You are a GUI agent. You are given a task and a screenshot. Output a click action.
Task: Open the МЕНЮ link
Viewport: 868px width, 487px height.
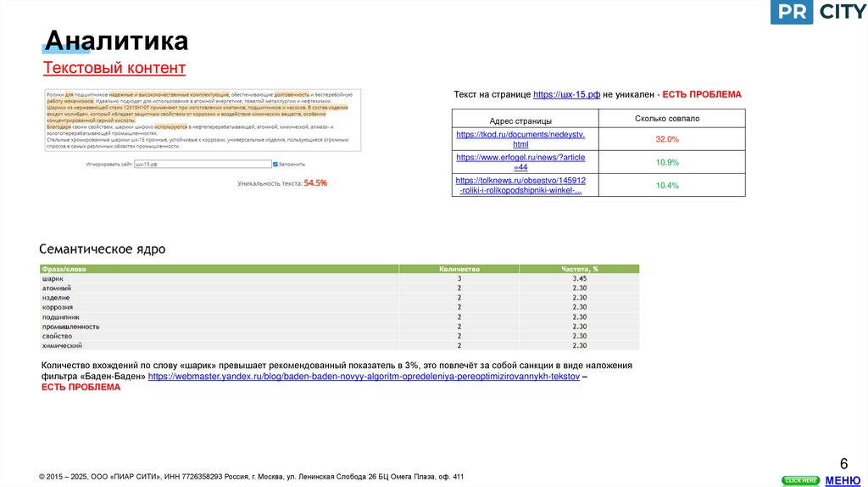coord(843,480)
